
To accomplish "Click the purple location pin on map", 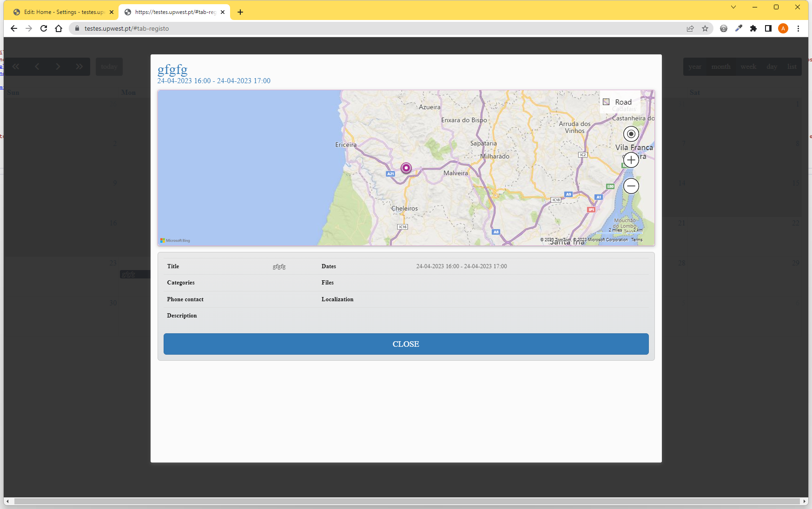I will (406, 168).
